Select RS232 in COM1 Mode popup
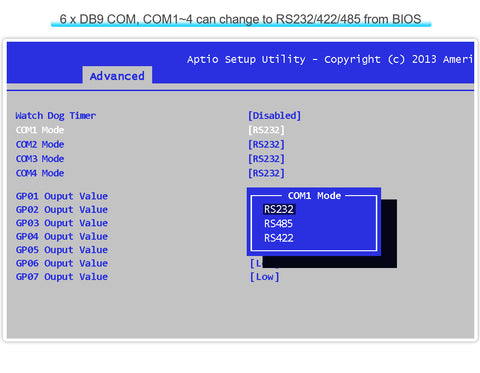 click(x=279, y=209)
